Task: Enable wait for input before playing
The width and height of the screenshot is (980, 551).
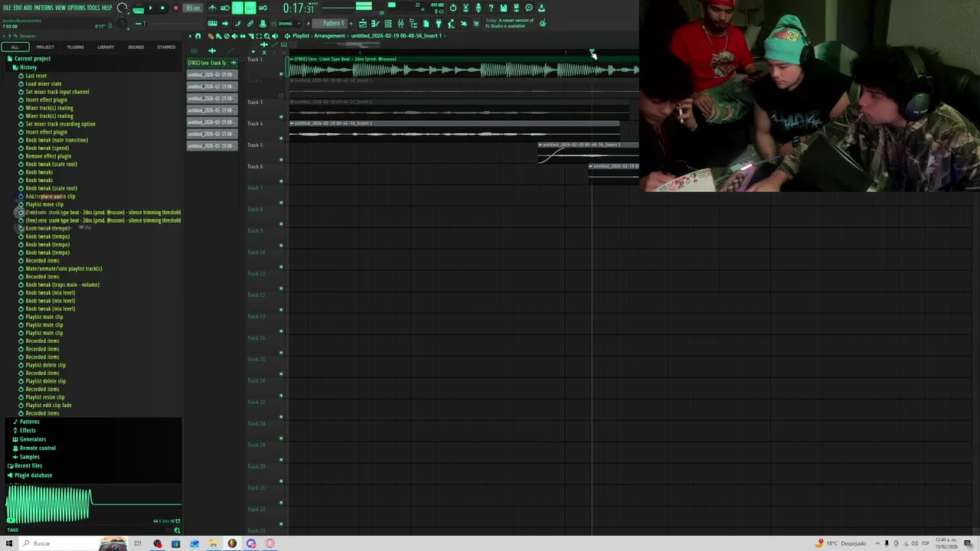Action: point(225,8)
